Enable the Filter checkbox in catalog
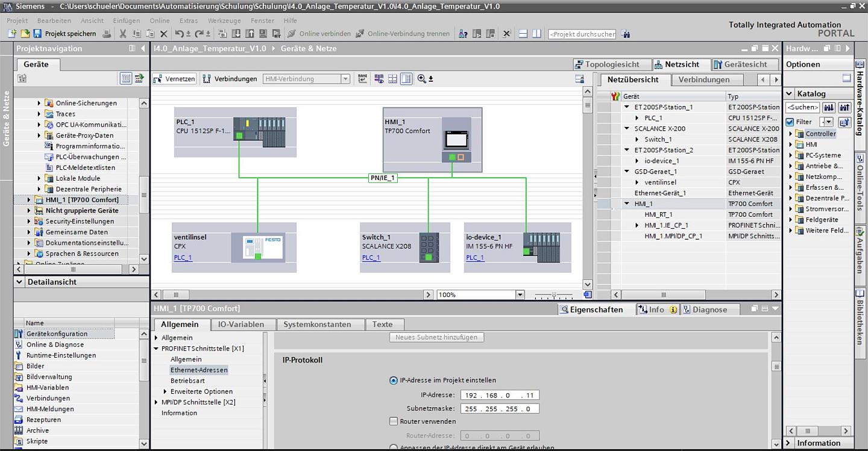The image size is (868, 451). point(790,122)
